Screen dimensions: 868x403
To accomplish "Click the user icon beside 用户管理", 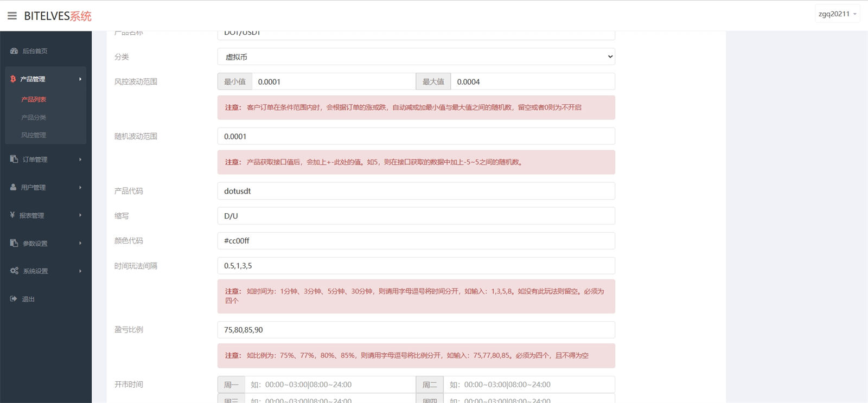I will click(14, 187).
